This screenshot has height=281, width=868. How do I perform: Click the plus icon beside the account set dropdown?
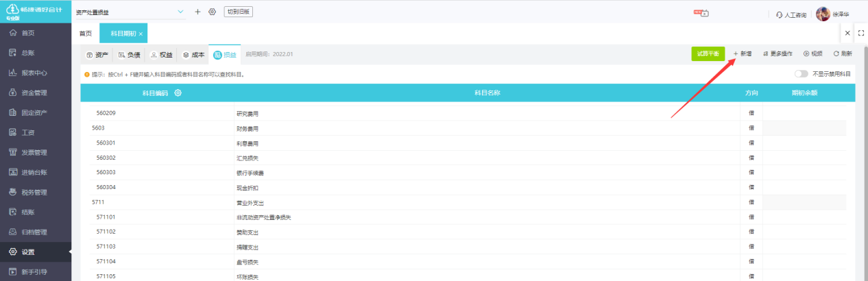coord(197,12)
